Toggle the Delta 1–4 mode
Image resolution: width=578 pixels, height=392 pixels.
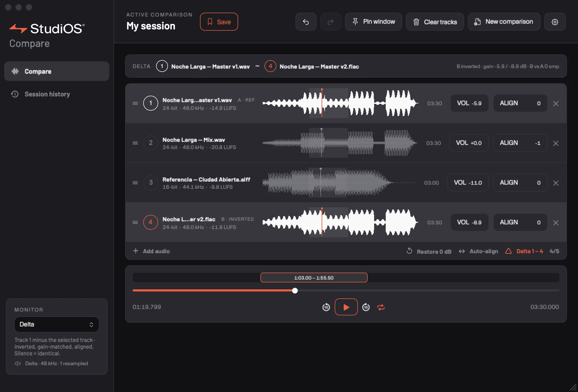coord(524,251)
